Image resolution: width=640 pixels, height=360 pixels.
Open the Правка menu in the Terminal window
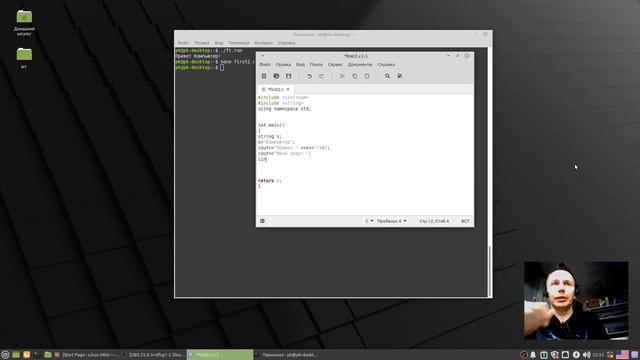pos(202,43)
